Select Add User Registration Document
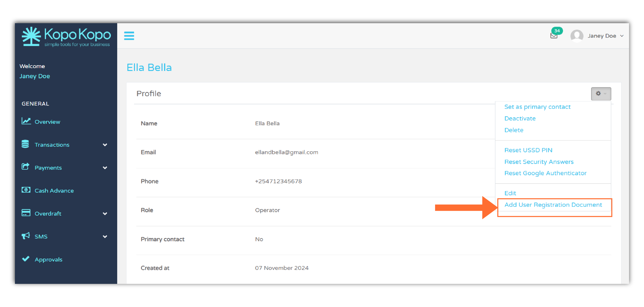Viewport: 644px width, 307px height. tap(553, 205)
